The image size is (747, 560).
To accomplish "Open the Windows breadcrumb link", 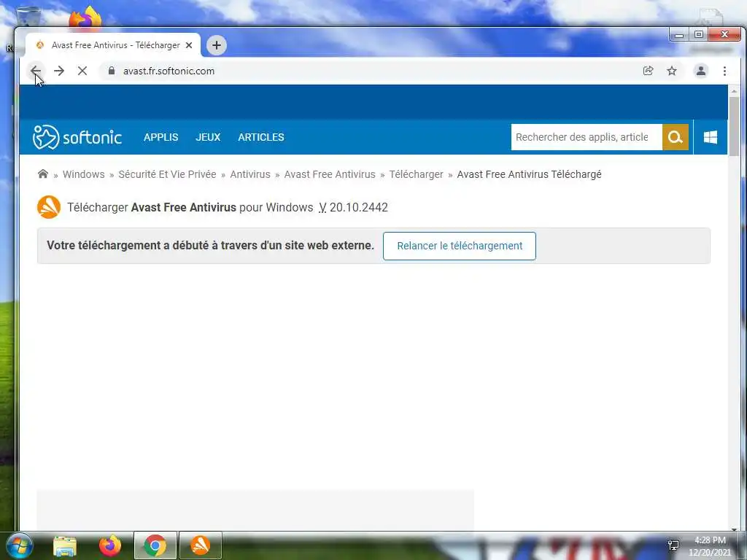I will pyautogui.click(x=83, y=174).
